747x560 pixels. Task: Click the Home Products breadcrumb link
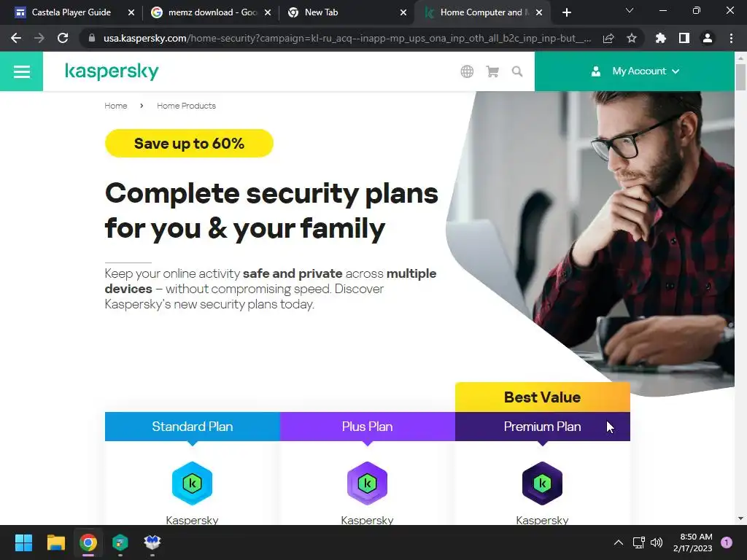coord(186,106)
